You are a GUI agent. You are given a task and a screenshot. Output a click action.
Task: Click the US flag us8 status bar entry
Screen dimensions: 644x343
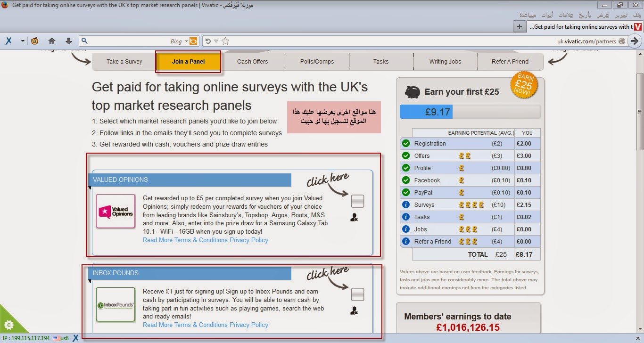coord(61,338)
